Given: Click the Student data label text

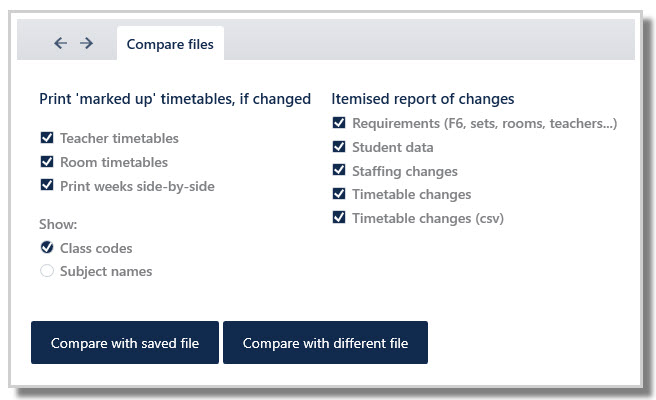Looking at the screenshot, I should [x=393, y=147].
